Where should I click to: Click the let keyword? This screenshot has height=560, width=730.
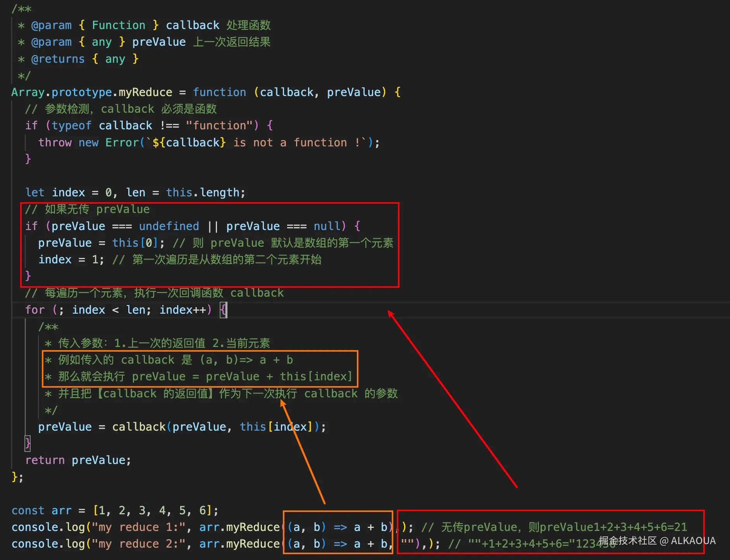(x=35, y=192)
